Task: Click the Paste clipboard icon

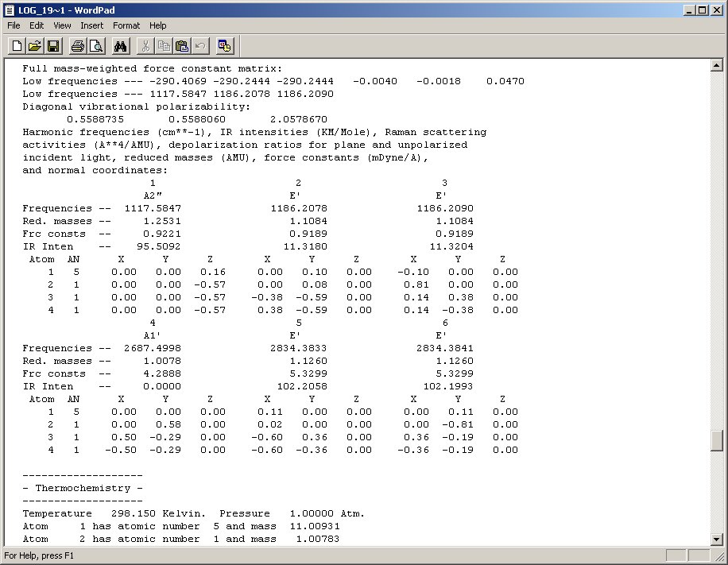Action: (181, 46)
